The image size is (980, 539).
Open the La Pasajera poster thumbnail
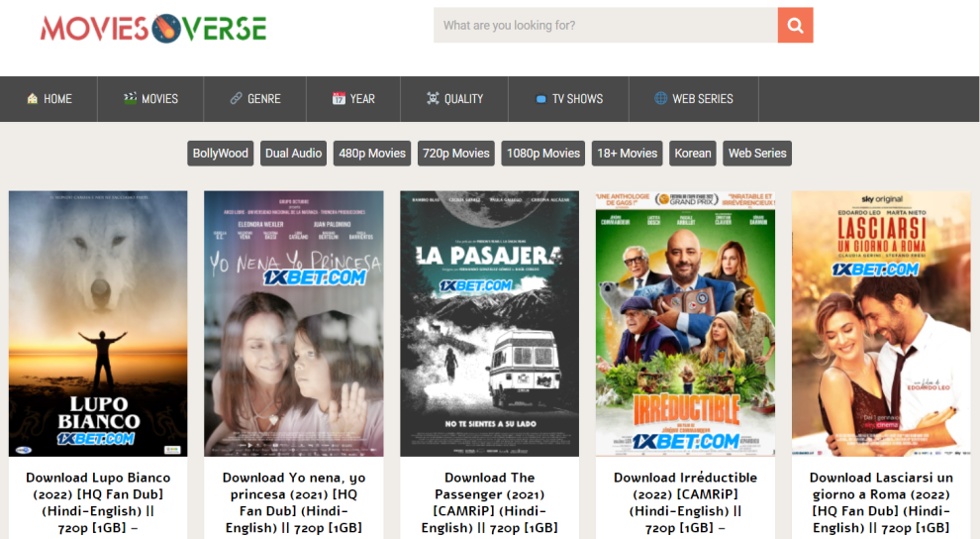(489, 323)
